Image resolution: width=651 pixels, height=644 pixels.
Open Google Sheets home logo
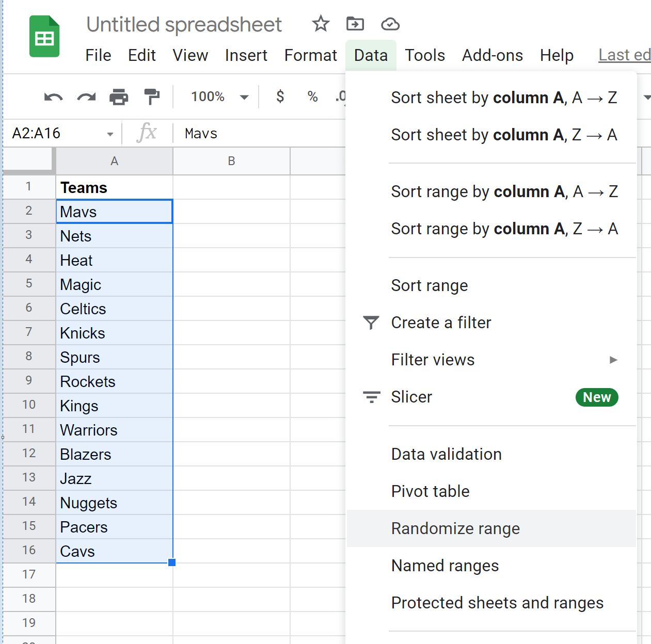[44, 37]
